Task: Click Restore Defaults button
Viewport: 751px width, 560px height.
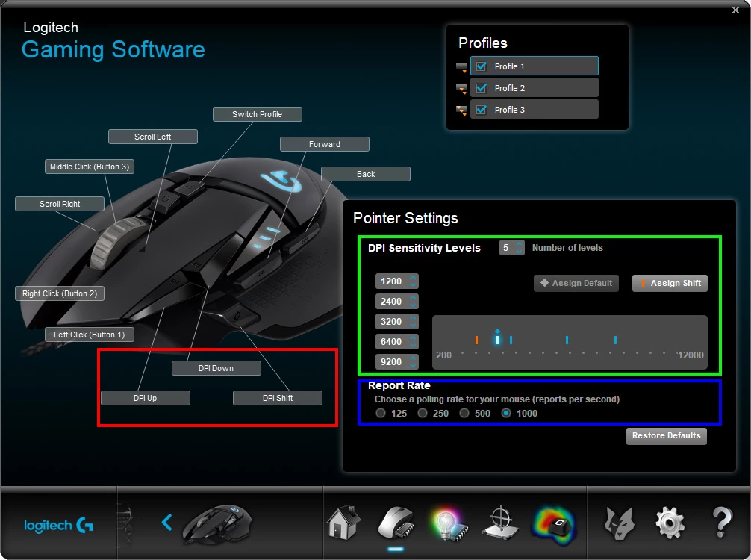Action: [666, 436]
